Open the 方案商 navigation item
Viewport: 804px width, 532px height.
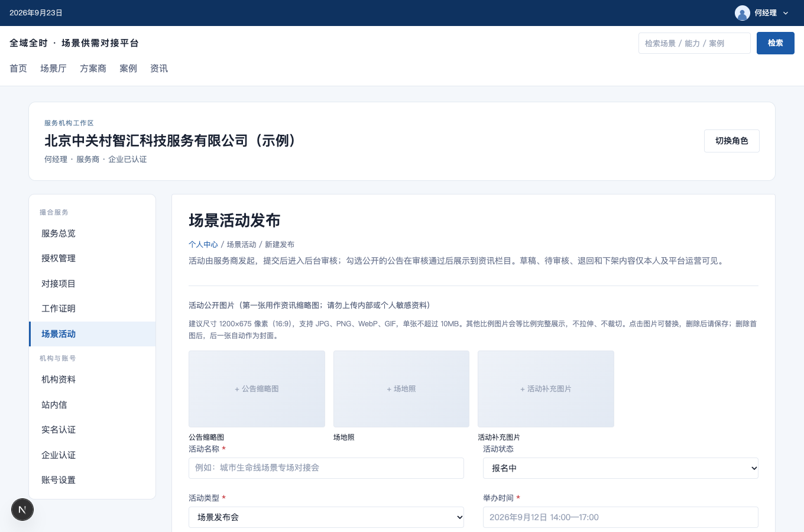pyautogui.click(x=93, y=69)
